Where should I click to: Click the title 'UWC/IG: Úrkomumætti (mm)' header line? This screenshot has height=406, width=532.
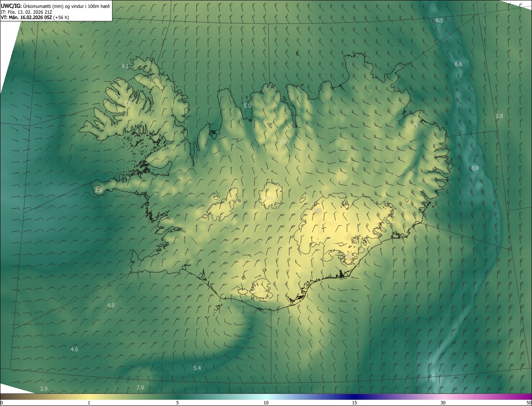[x=55, y=6]
